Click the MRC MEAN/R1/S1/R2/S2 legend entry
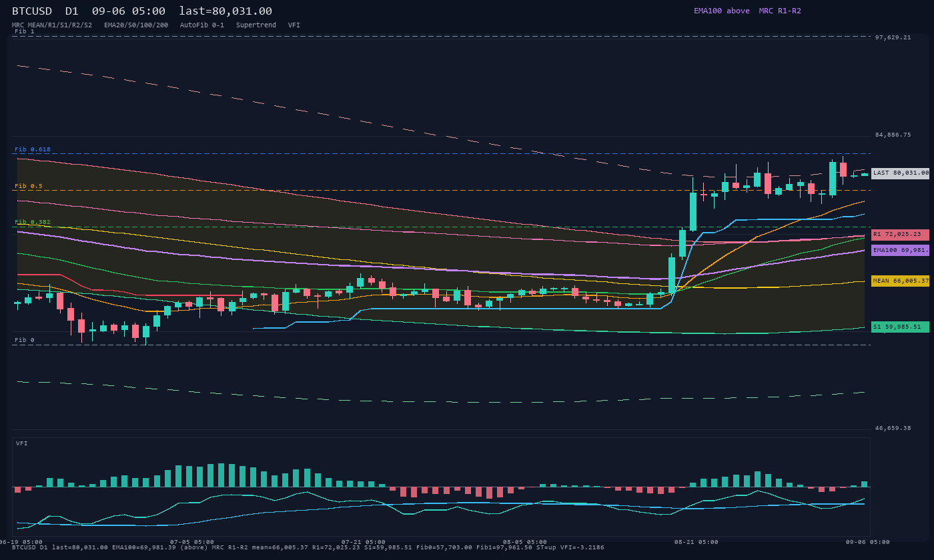Image resolution: width=934 pixels, height=560 pixels. pyautogui.click(x=52, y=25)
